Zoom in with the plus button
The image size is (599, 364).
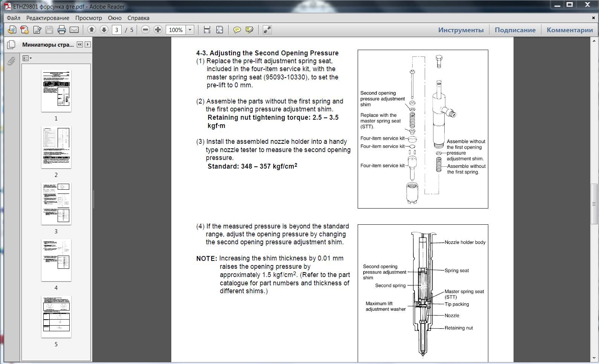click(x=158, y=30)
